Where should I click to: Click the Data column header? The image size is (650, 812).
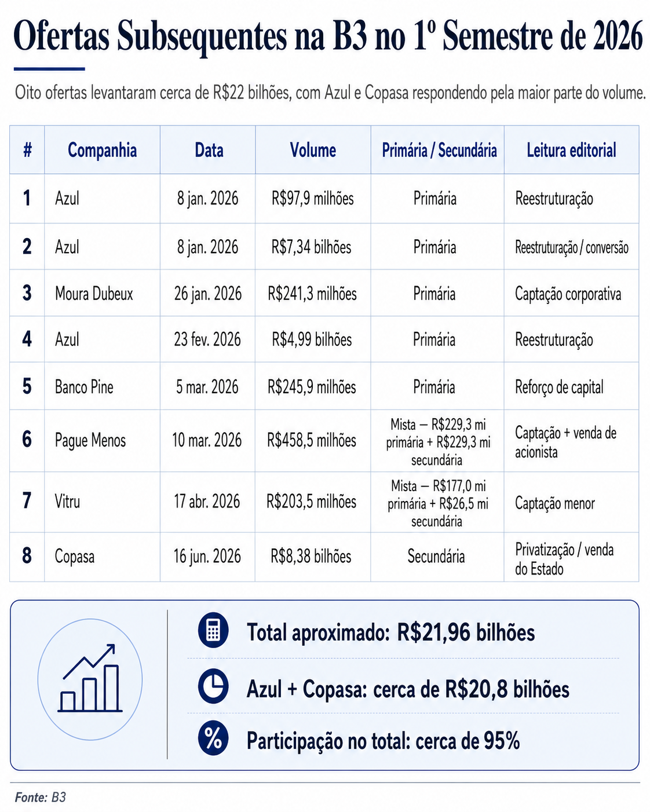[209, 151]
